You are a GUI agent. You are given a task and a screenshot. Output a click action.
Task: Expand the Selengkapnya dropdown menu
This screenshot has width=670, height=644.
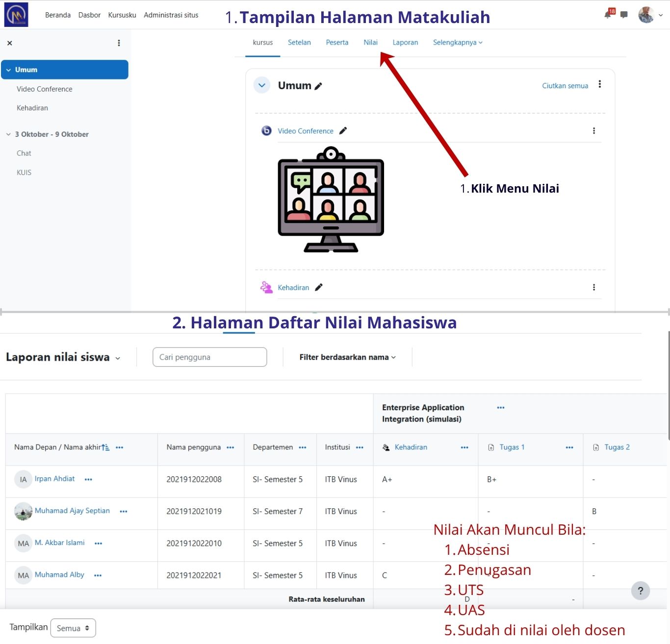point(457,43)
